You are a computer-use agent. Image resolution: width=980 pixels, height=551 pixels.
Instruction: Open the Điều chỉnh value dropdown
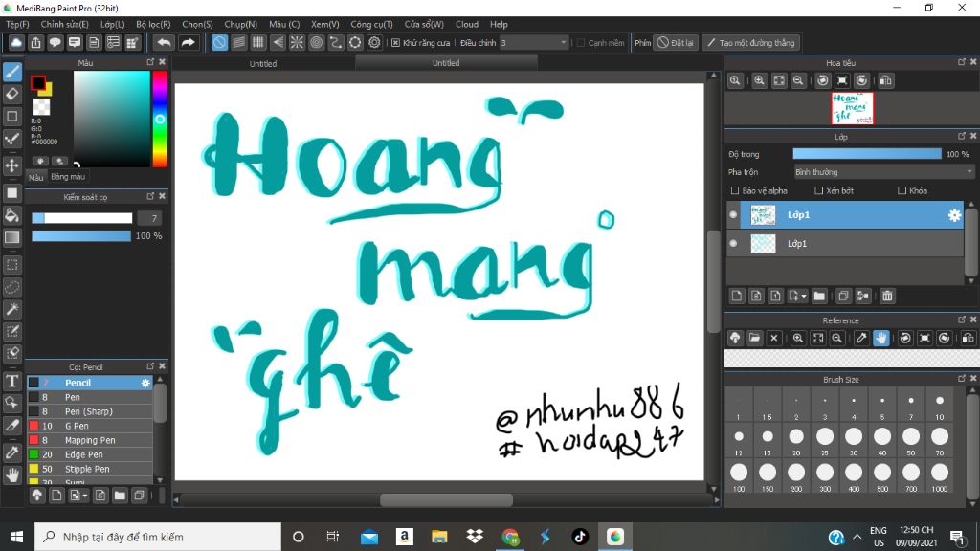click(x=534, y=42)
